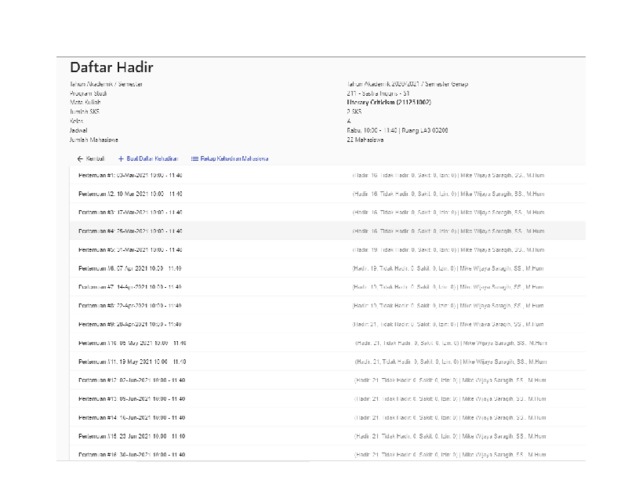Click the plus icon for Buat Daftar Kehadiran
621x480 pixels.
pos(122,159)
